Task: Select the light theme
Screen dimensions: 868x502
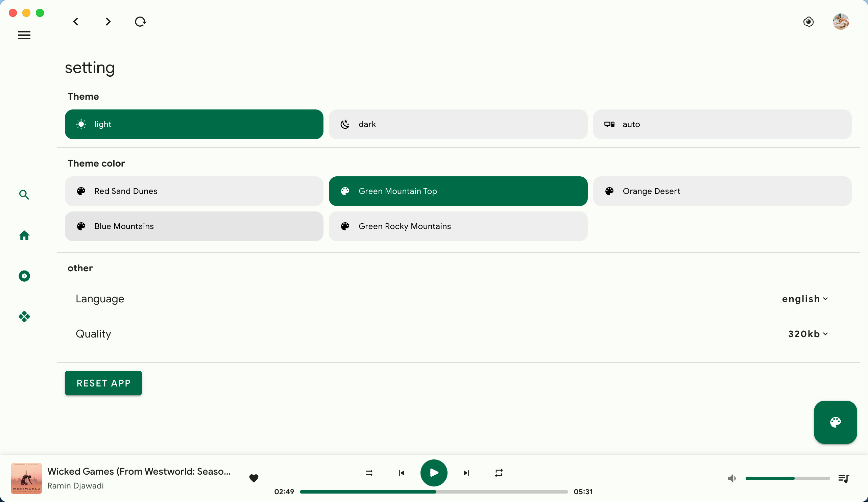Action: coord(194,124)
